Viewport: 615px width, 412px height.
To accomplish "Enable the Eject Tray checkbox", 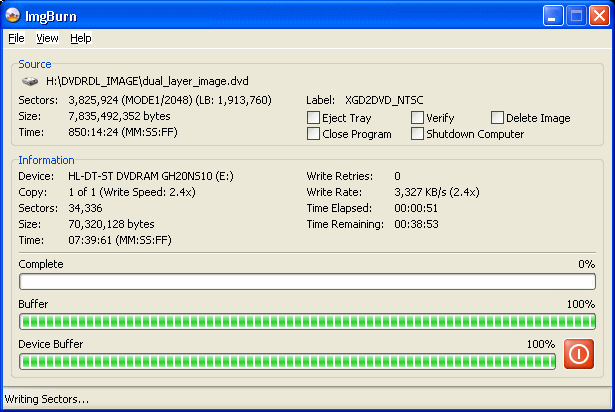I will click(x=313, y=117).
